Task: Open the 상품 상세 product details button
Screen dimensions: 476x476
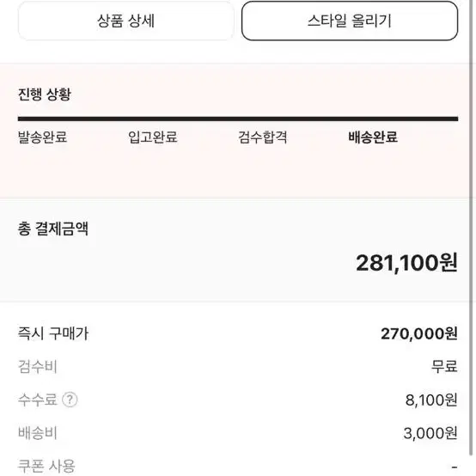Action: click(125, 21)
